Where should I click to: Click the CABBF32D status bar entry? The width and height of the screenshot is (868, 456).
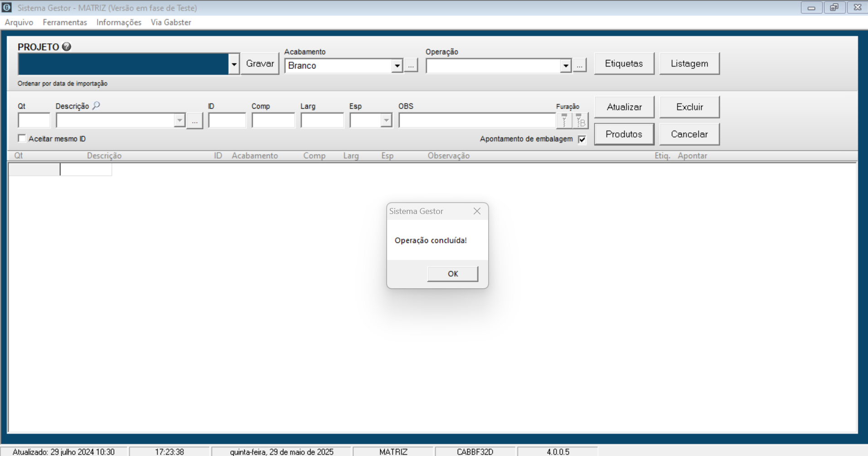[475, 452]
